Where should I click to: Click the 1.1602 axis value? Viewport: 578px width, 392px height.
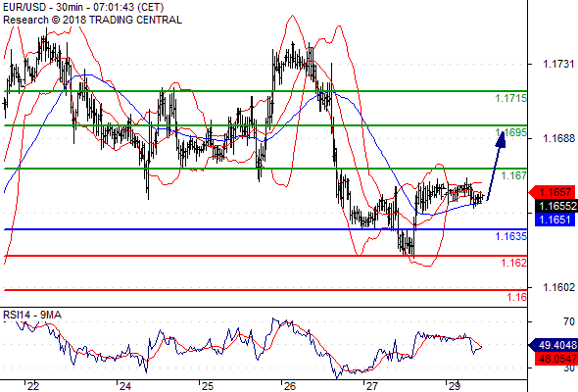click(558, 287)
